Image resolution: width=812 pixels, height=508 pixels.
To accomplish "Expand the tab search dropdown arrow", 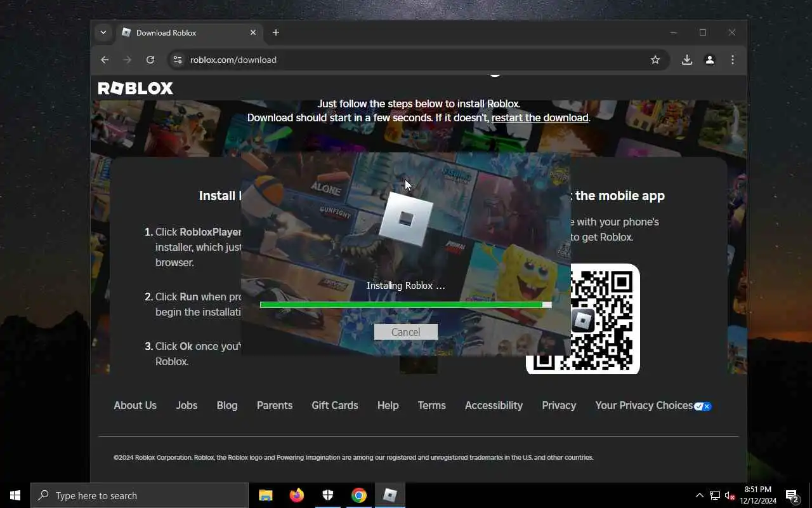I will coord(103,32).
